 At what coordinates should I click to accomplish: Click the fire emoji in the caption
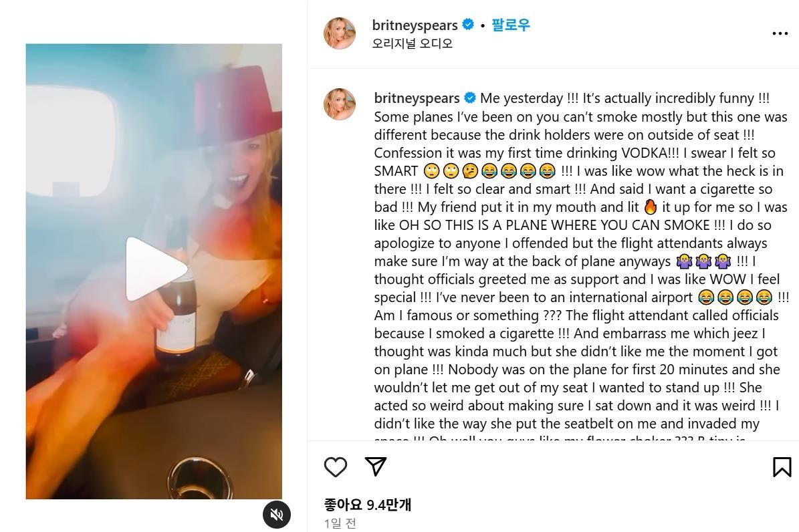(650, 207)
